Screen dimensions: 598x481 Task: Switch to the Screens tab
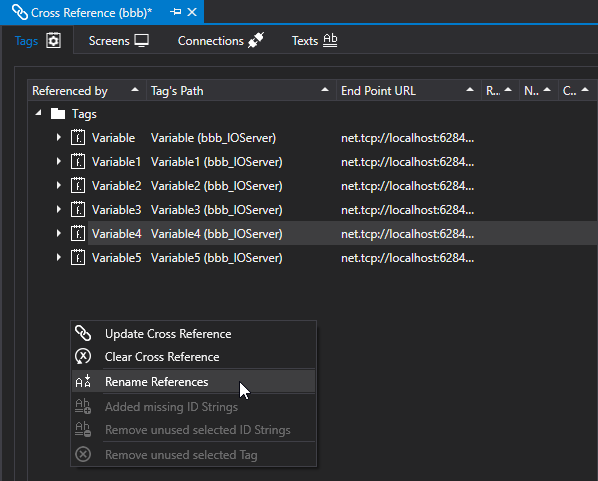click(119, 40)
